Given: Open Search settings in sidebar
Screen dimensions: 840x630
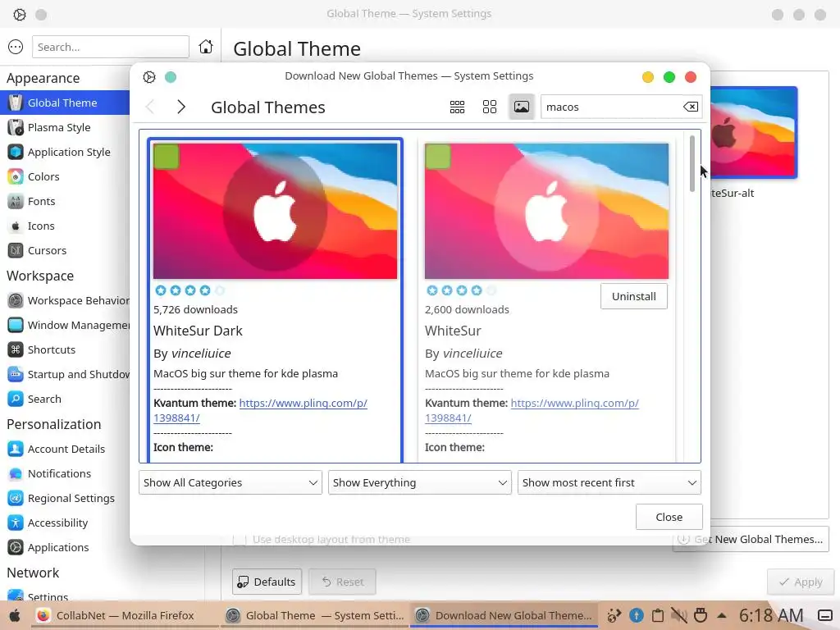Looking at the screenshot, I should [x=65, y=399].
